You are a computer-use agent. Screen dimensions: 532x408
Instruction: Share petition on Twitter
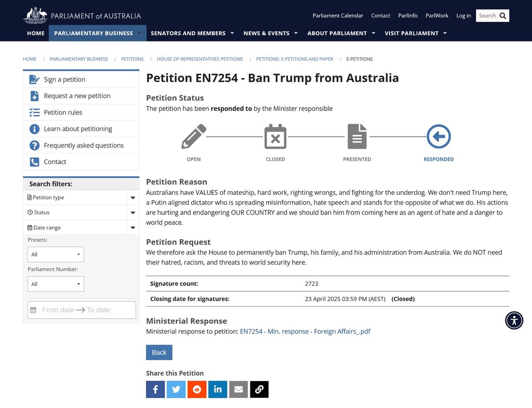pyautogui.click(x=176, y=389)
